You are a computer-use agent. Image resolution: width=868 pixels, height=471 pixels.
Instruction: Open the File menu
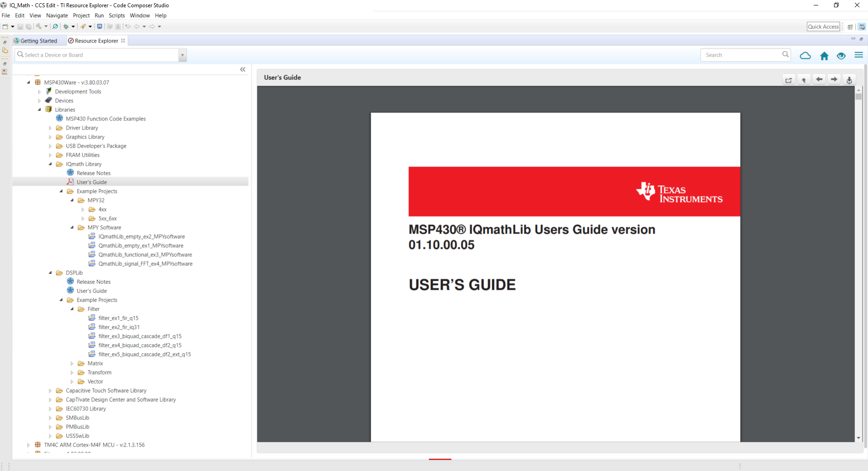[6, 15]
